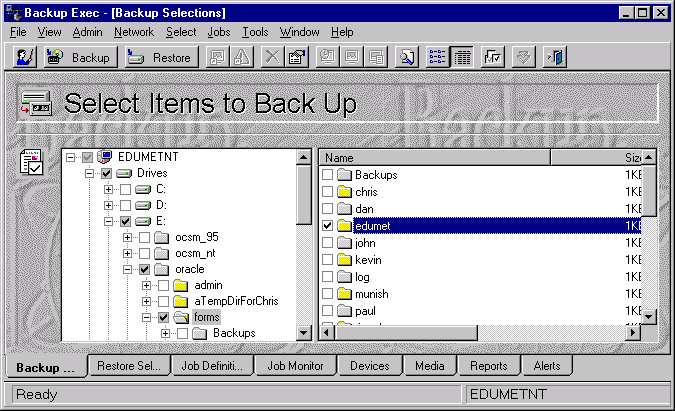This screenshot has height=411, width=675.
Task: Click the file list scroll right arrow
Action: pos(632,332)
